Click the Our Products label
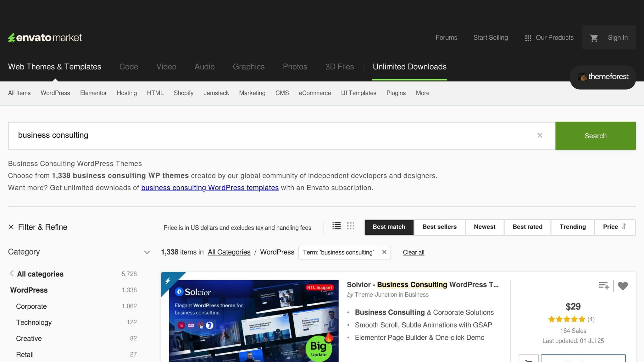644x362 pixels. (x=554, y=38)
